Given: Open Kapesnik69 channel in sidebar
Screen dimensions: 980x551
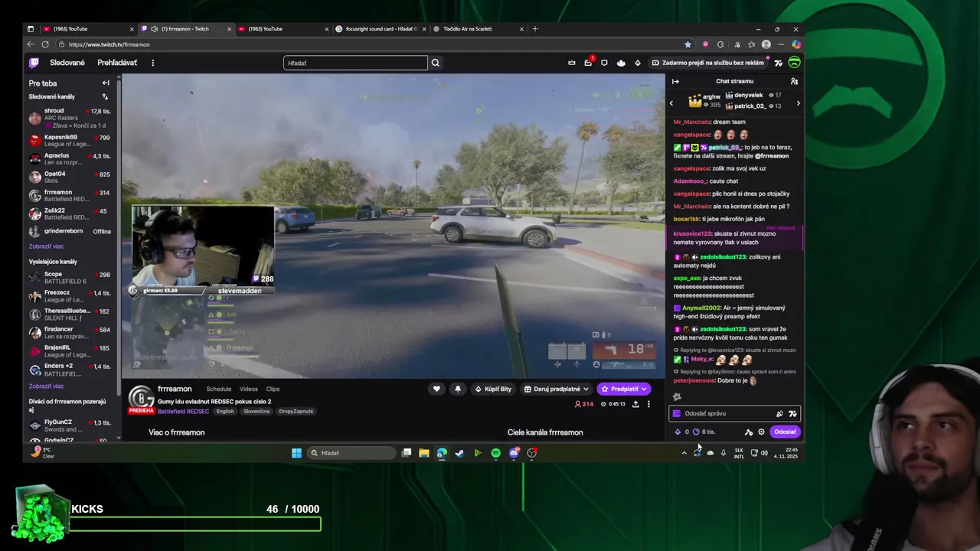Looking at the screenshot, I should pyautogui.click(x=70, y=140).
